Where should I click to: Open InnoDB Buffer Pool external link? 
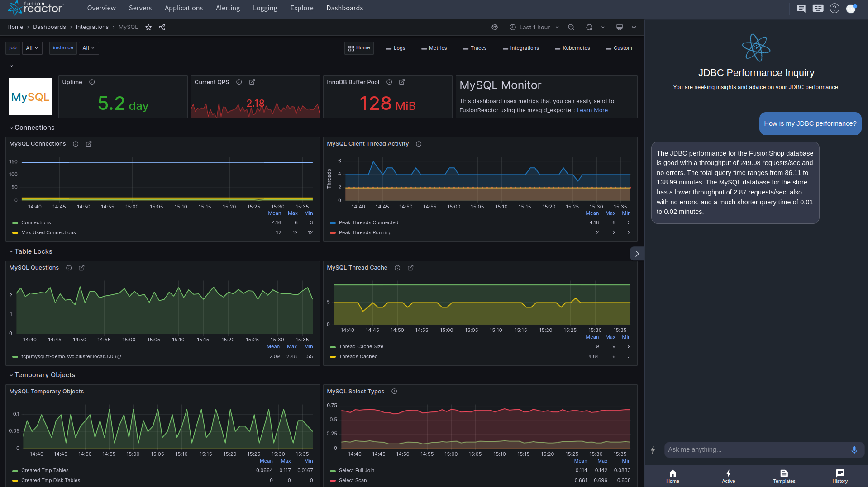tap(402, 82)
